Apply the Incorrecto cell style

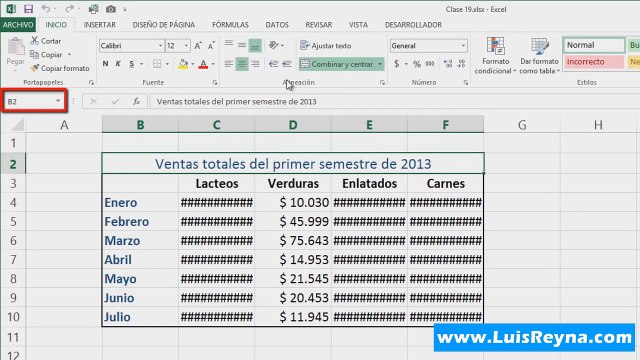point(594,62)
